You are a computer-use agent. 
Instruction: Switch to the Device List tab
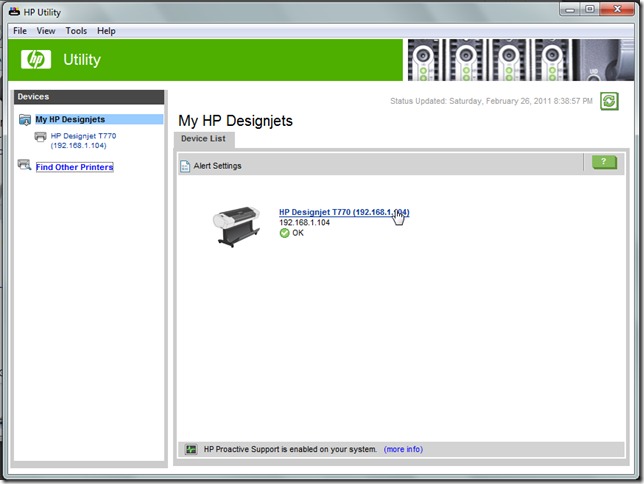(x=203, y=139)
